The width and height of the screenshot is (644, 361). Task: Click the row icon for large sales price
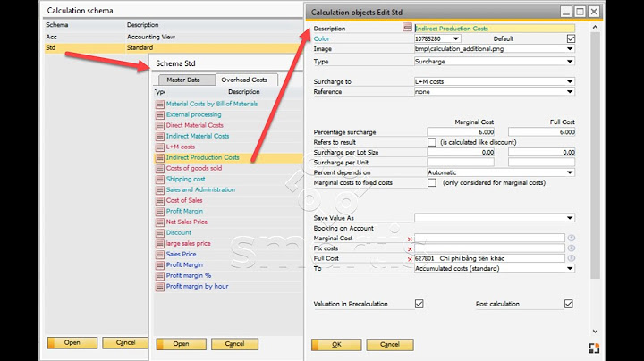pyautogui.click(x=160, y=244)
